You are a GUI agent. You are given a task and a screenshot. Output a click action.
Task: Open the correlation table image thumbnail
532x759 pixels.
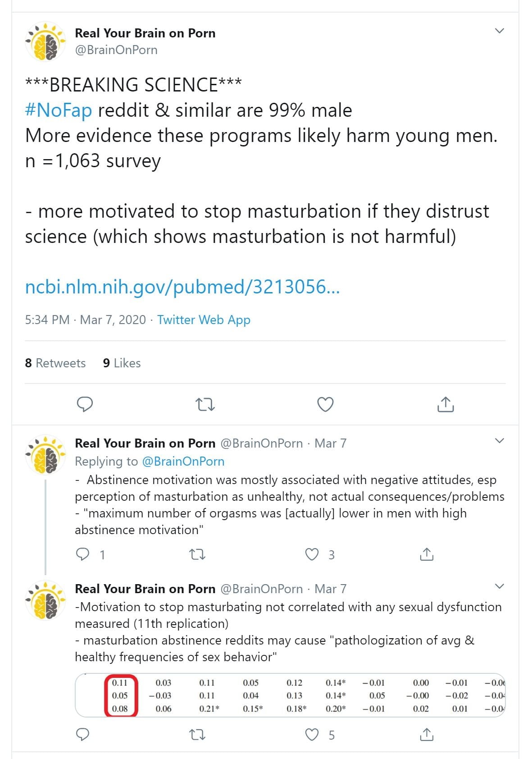290,695
